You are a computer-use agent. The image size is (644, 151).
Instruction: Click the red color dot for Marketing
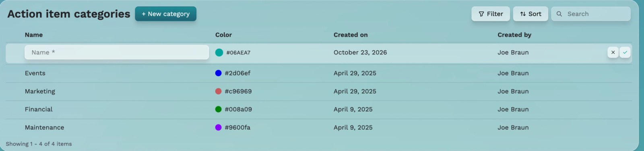coord(219,91)
